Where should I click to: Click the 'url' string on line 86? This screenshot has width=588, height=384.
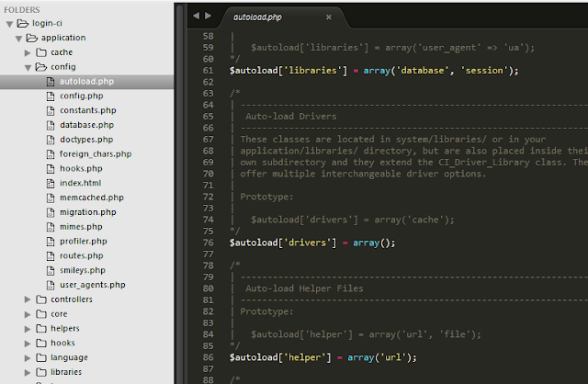[393, 357]
